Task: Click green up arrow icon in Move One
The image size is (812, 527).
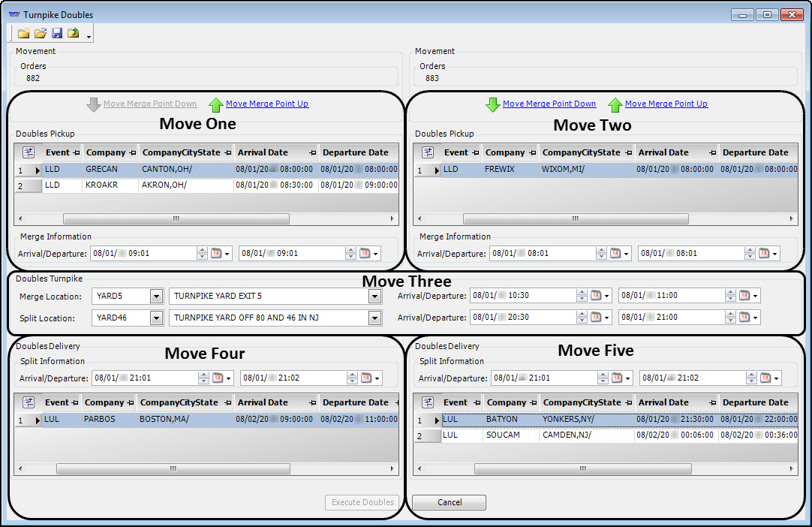Action: 216,105
